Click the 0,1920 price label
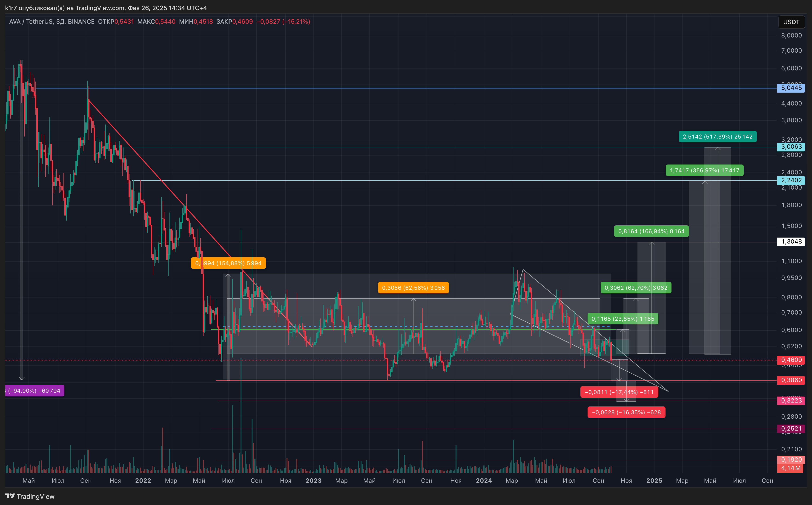 tap(791, 460)
